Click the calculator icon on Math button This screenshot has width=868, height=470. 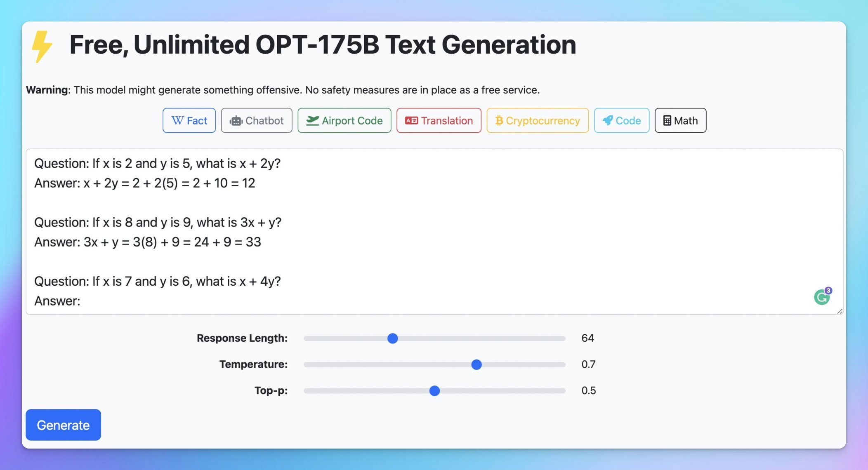(667, 120)
